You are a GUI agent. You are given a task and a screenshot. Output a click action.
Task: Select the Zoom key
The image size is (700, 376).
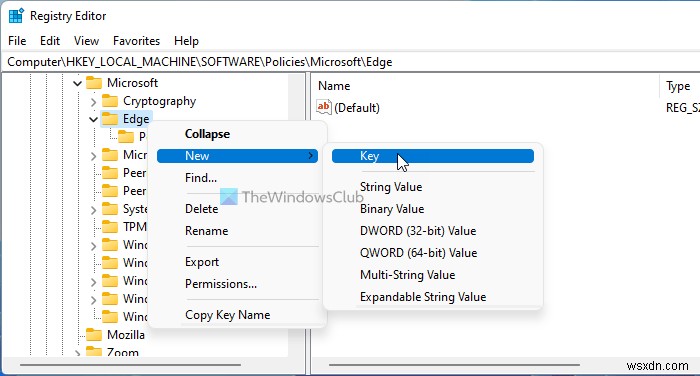coord(122,352)
